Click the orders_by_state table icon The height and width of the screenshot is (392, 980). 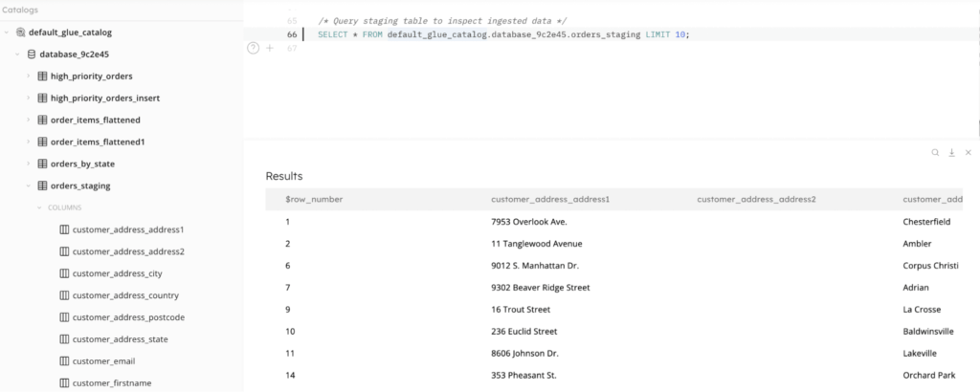coord(42,163)
